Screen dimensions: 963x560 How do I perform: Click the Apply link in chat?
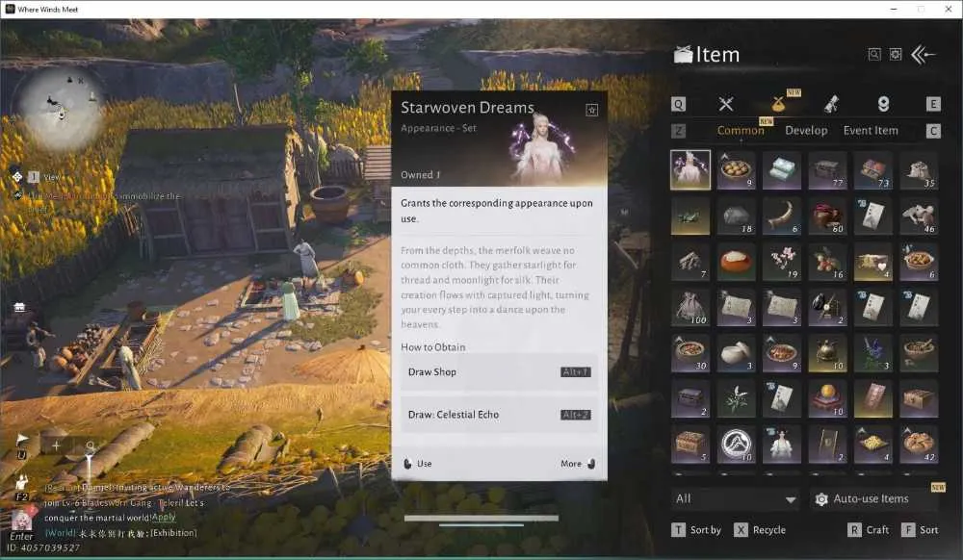point(164,517)
